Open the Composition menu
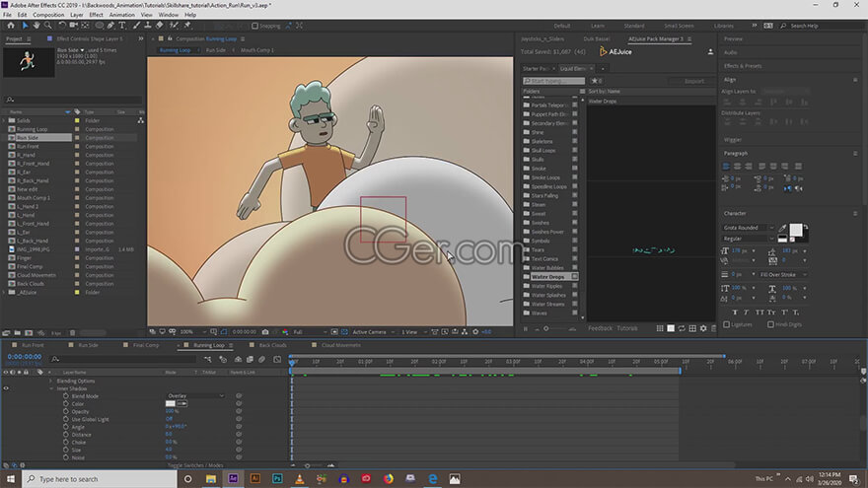 point(48,15)
